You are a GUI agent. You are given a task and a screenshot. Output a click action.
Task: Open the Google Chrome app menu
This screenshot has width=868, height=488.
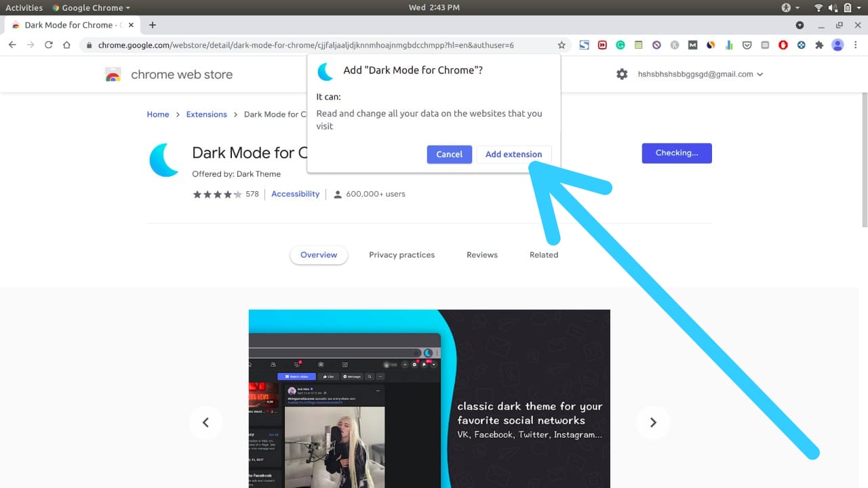coord(92,7)
